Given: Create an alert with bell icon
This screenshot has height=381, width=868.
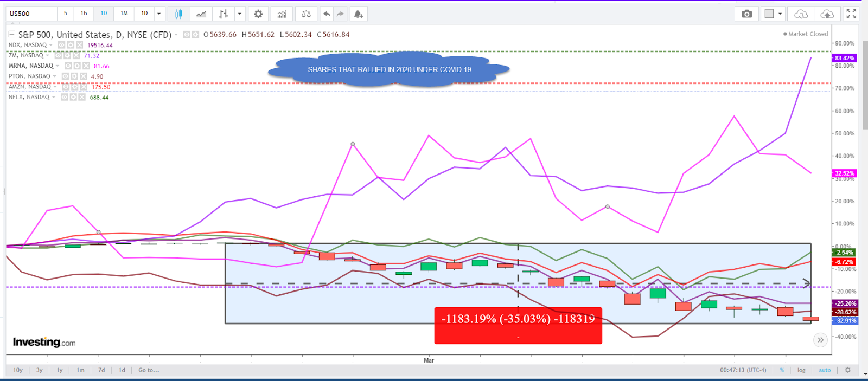Looking at the screenshot, I should [x=359, y=14].
